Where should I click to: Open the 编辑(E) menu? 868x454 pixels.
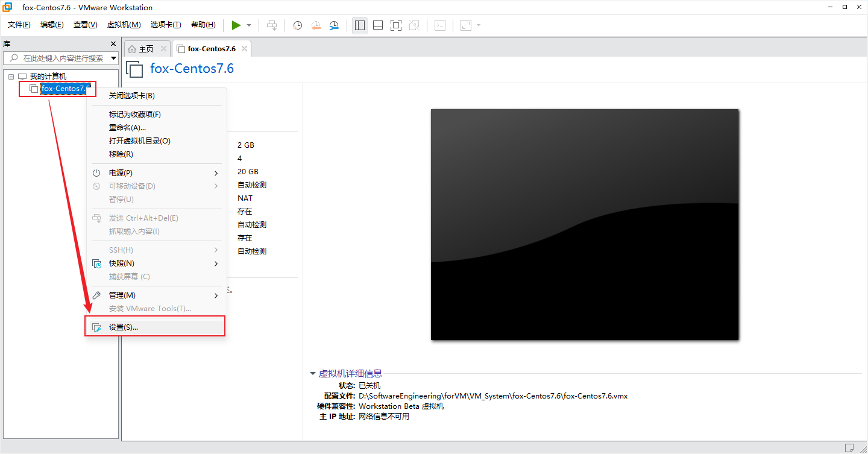click(x=52, y=25)
